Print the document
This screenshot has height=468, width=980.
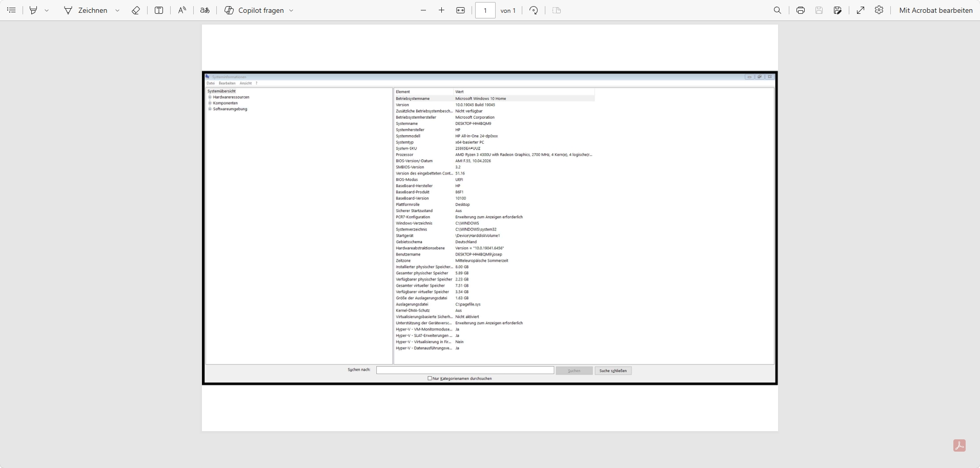pyautogui.click(x=801, y=10)
